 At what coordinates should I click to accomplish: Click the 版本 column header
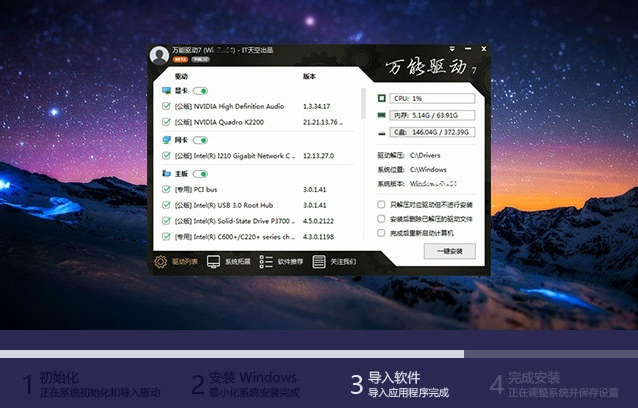[x=309, y=77]
